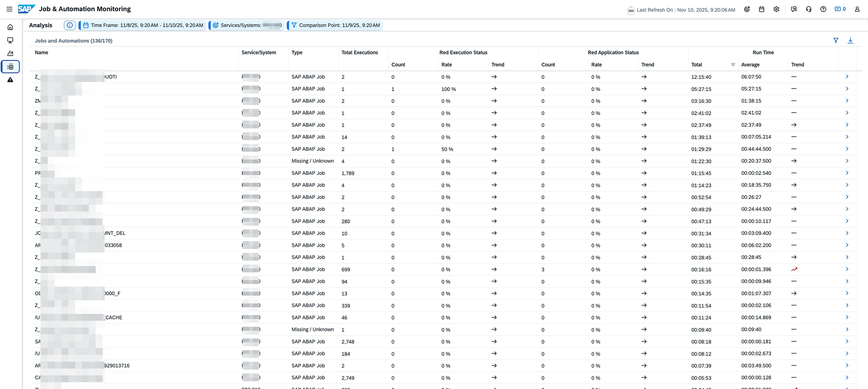Open the table filter funnel icon
Viewport: 868px width, 389px height.
point(835,40)
